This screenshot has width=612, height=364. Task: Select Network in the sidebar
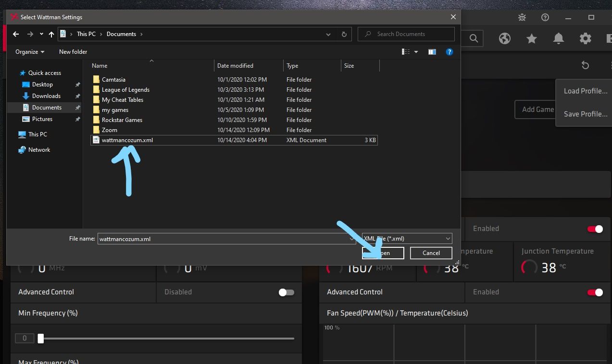[x=34, y=150]
